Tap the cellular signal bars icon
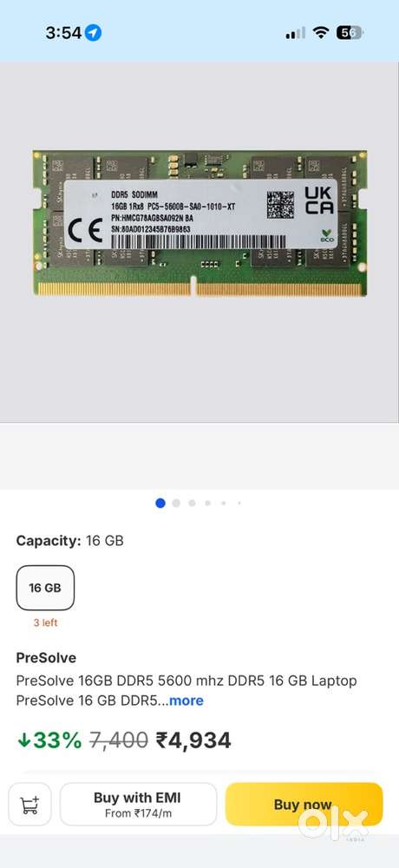 point(295,33)
